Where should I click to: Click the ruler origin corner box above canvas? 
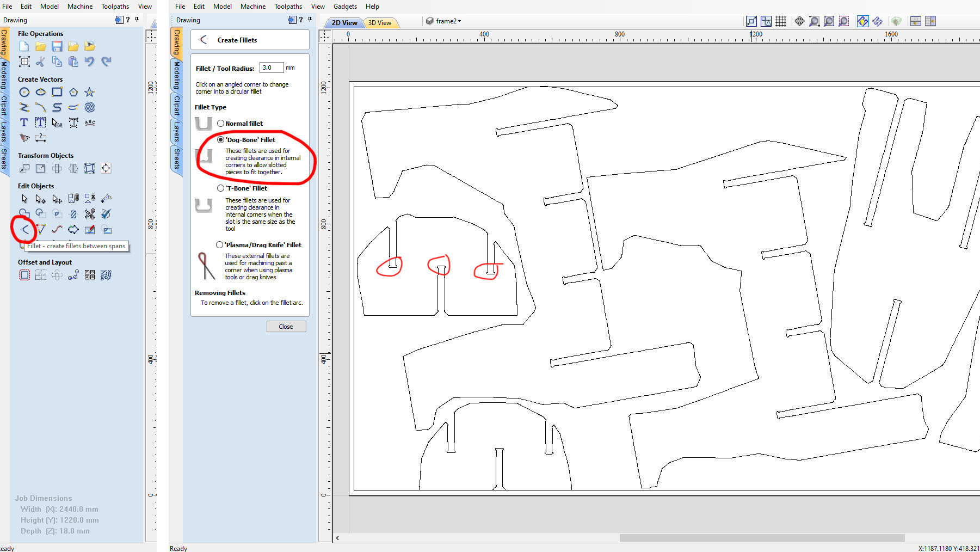[x=325, y=36]
